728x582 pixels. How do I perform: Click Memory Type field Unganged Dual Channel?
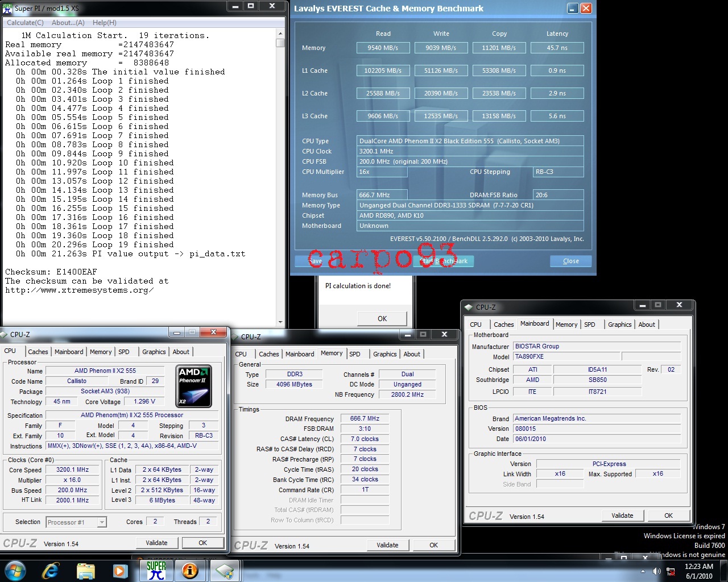coord(470,205)
